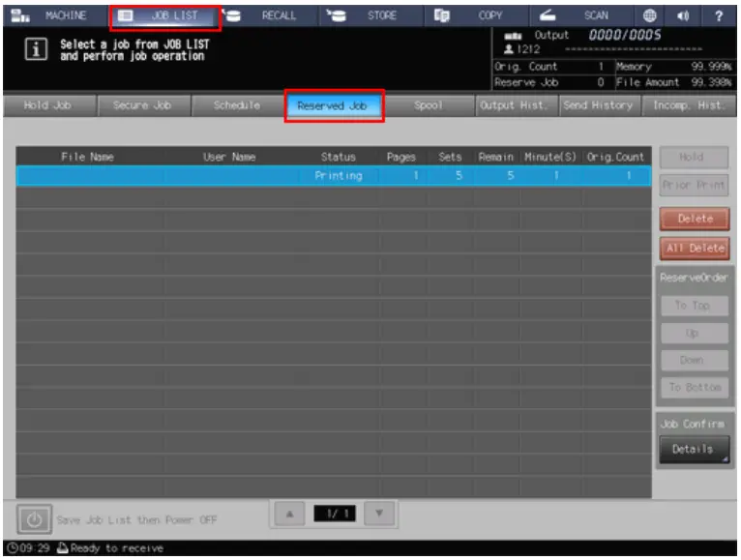Click the Minute(S) column header
Viewport: 741px width, 560px height.
[550, 157]
